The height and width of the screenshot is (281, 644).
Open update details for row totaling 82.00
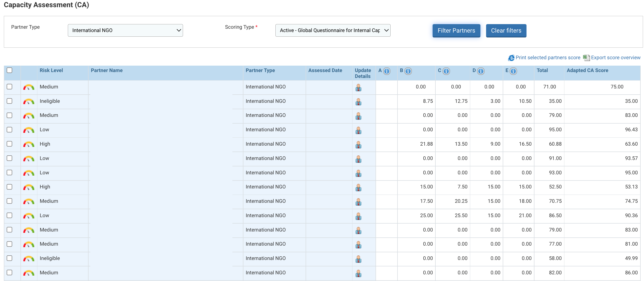358,274
